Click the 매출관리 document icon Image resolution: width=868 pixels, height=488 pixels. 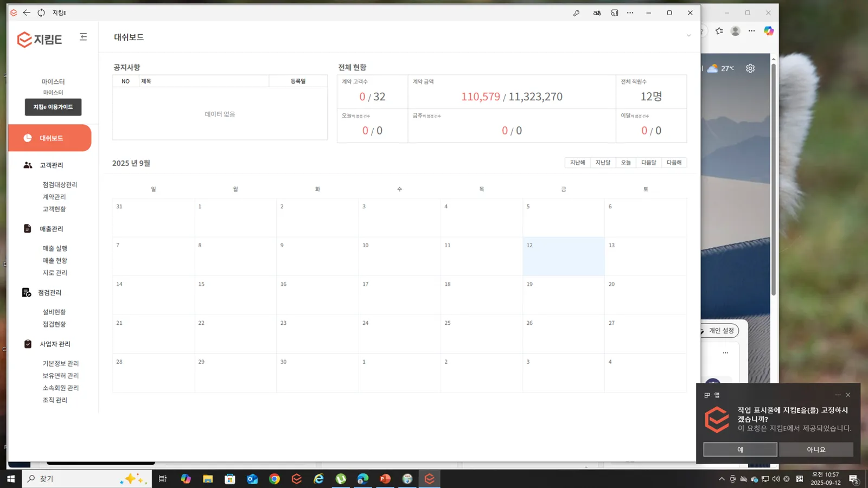[28, 229]
